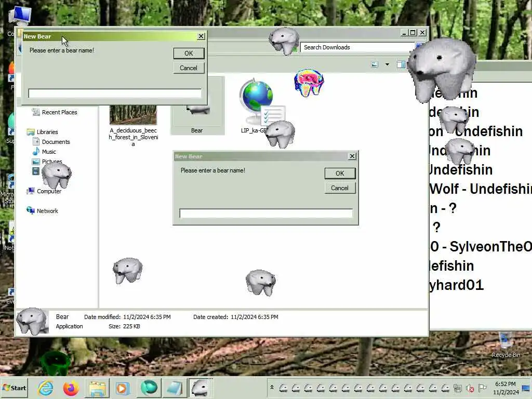Click the Search Downloads box in Explorer
Viewport: 532px width, 399px height.
tap(358, 47)
